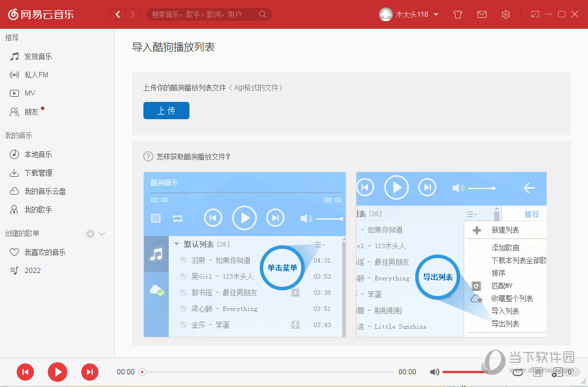
Task: Click the 上传 upload button
Action: click(166, 111)
